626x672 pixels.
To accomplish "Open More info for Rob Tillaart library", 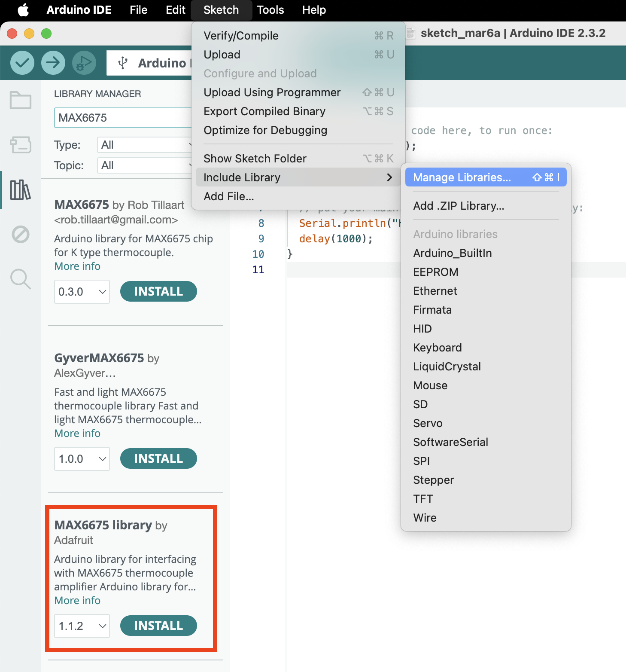I will pos(77,266).
